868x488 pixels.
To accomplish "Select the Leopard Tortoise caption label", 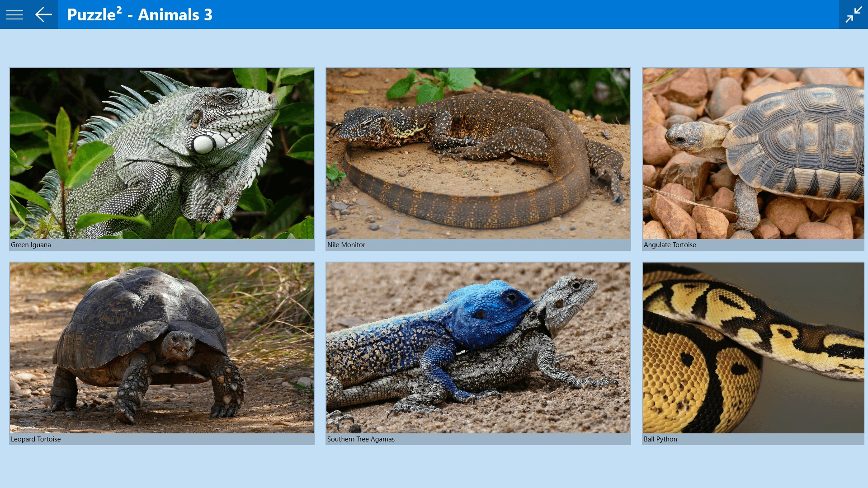I will [36, 439].
